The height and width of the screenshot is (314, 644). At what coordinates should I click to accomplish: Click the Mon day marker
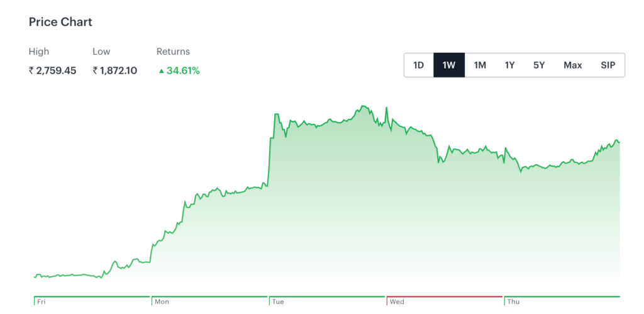[162, 302]
